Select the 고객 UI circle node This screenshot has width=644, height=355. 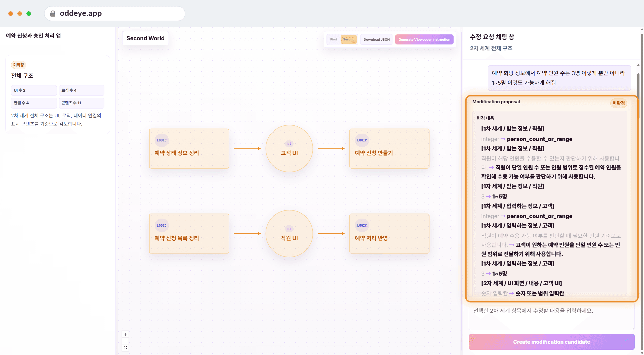(x=289, y=148)
